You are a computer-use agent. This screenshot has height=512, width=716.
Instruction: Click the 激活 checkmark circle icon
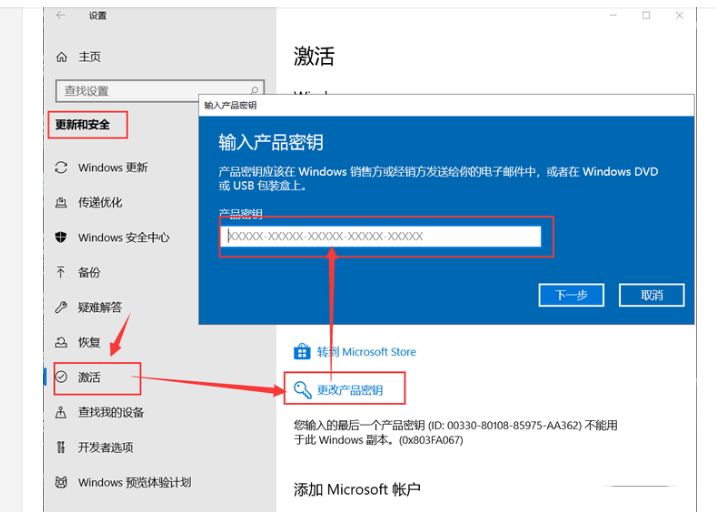click(61, 377)
